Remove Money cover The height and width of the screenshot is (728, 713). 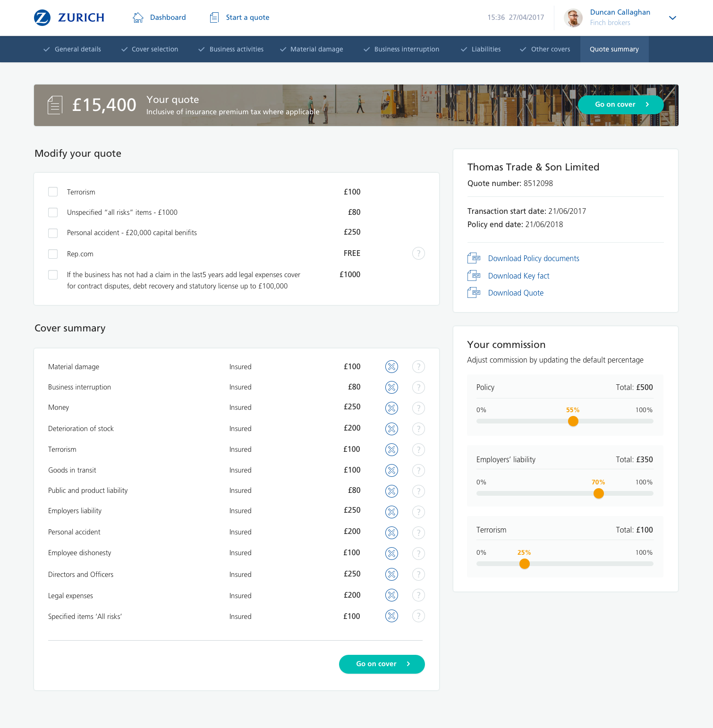click(x=391, y=408)
